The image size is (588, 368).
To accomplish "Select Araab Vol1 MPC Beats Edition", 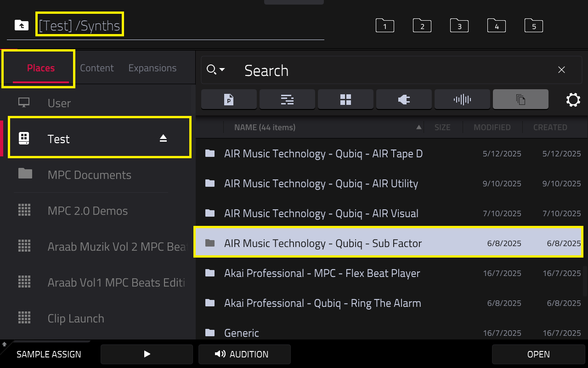I will (x=98, y=282).
